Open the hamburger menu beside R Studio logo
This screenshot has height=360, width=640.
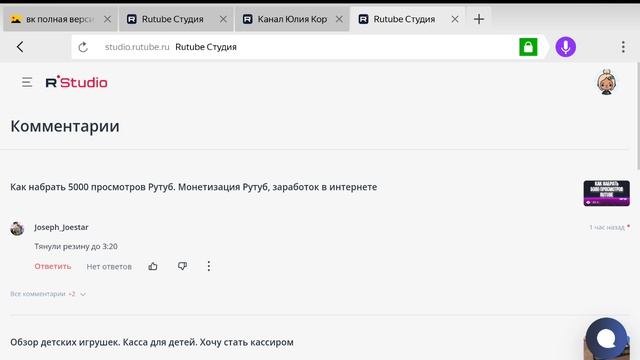click(27, 82)
